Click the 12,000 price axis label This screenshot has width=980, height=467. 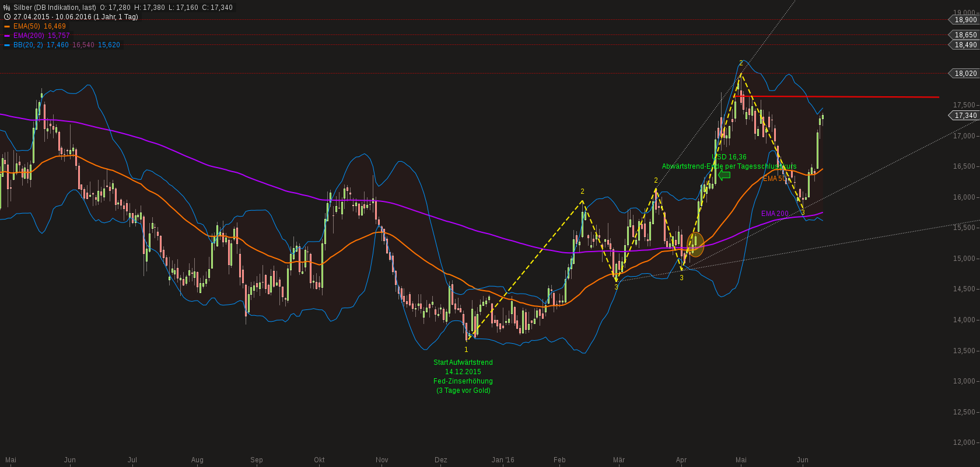(x=964, y=442)
